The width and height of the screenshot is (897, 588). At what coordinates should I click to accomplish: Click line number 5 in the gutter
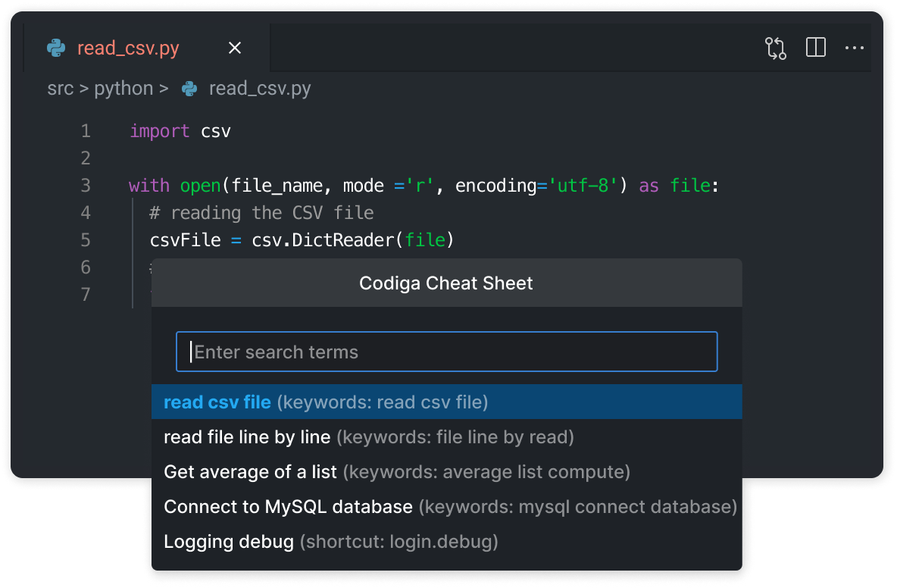coord(86,239)
